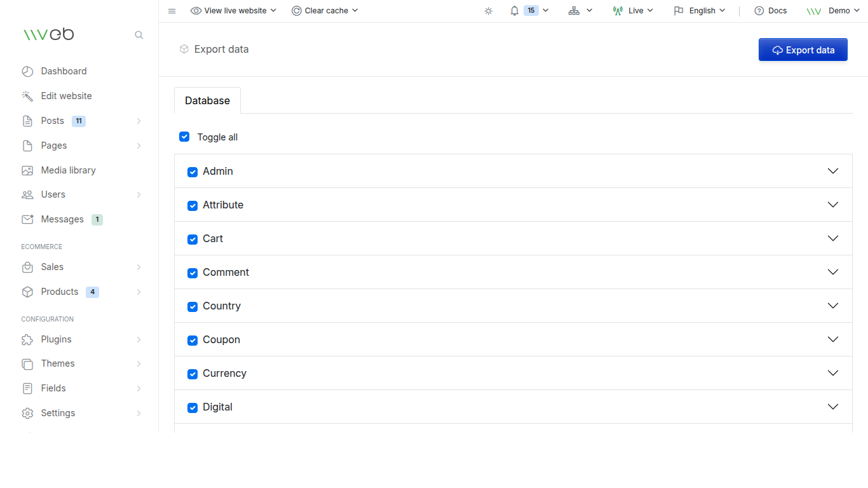Deselect the Currency checkbox
The image size is (868, 488).
(x=193, y=374)
